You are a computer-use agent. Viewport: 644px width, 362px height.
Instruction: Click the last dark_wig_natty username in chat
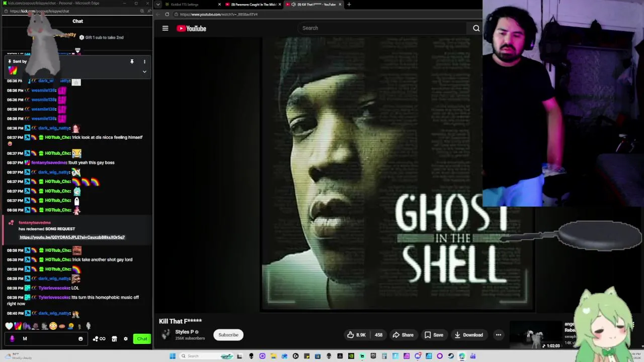(54, 313)
